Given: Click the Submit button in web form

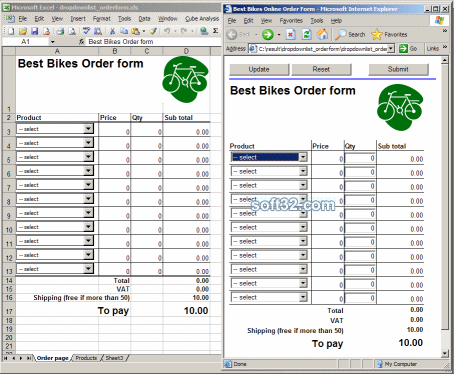Looking at the screenshot, I should pyautogui.click(x=398, y=69).
